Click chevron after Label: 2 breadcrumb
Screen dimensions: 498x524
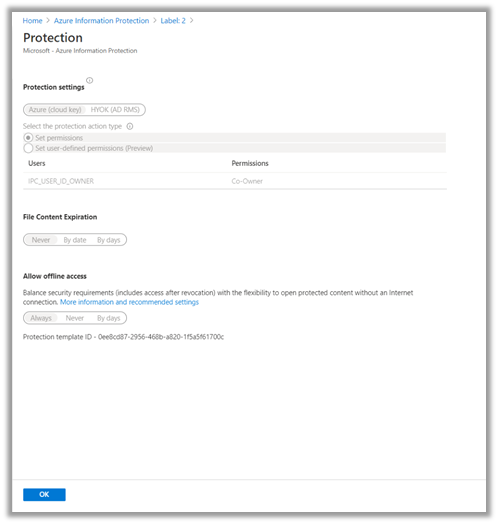192,20
